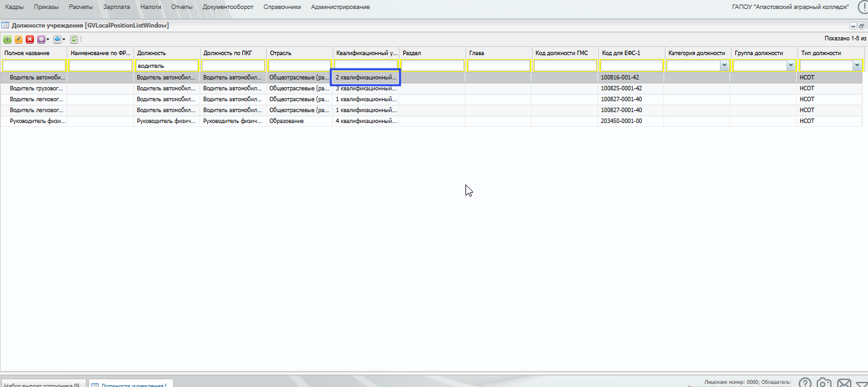Sort by Код для ЕФС-1 column header

click(631, 53)
